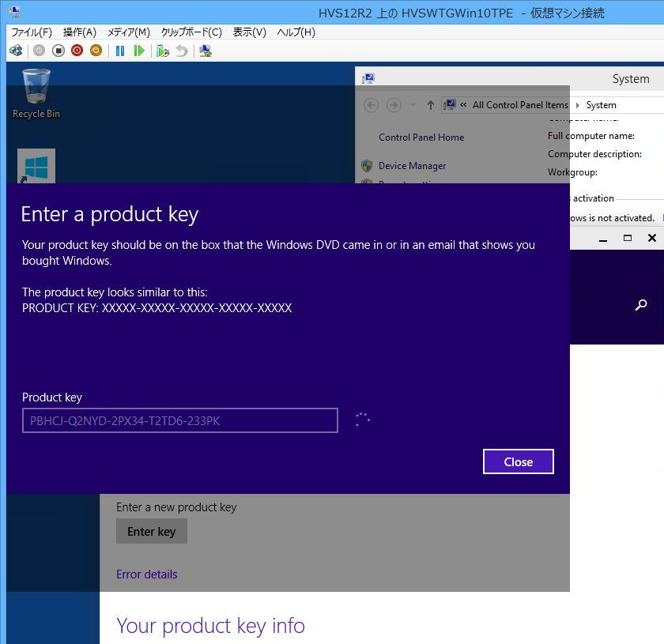Click the 'Your product key info' heading
The width and height of the screenshot is (664, 644).
coord(210,626)
